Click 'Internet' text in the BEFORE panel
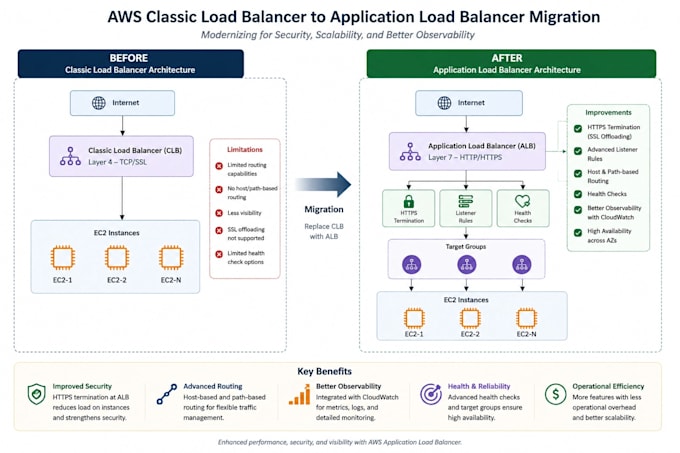Image resolution: width=680 pixels, height=453 pixels. pyautogui.click(x=126, y=103)
